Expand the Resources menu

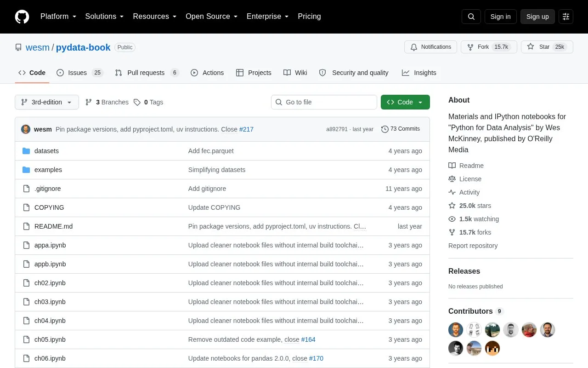pos(155,17)
